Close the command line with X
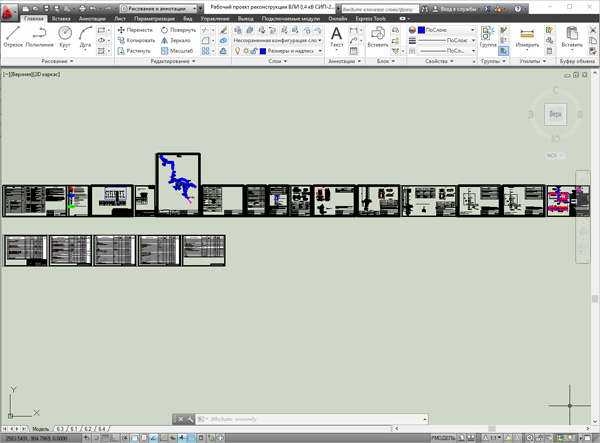Viewport: 600px width, 443px height. (x=181, y=419)
